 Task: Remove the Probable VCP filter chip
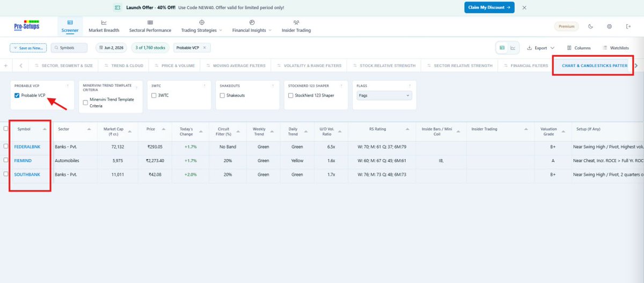pos(204,48)
